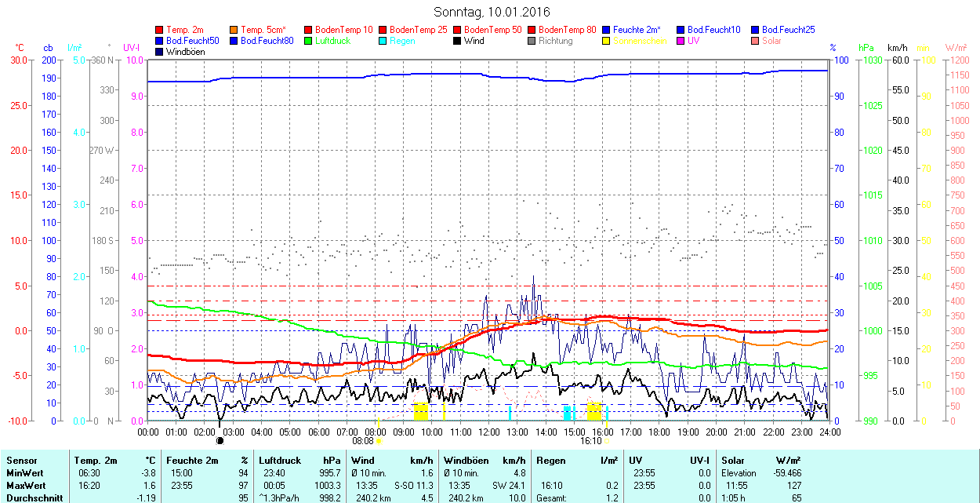Click the Solar legend label

(x=771, y=41)
